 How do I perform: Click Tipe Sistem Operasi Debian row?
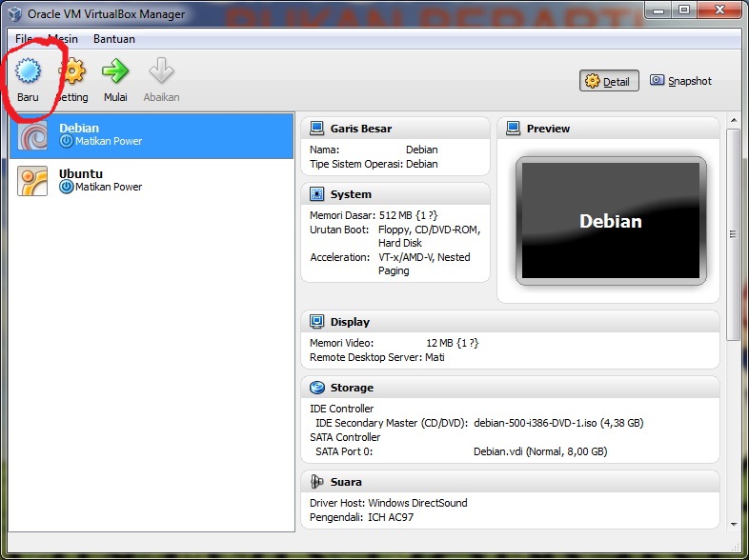(374, 164)
